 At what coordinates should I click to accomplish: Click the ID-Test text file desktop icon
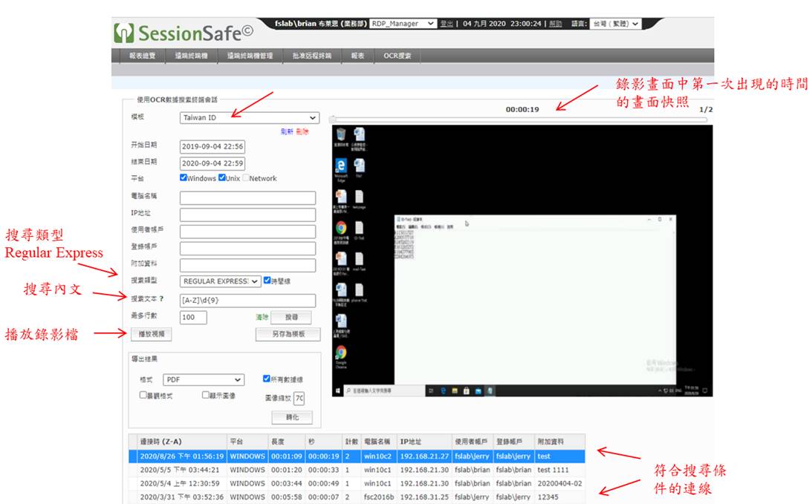pyautogui.click(x=359, y=229)
